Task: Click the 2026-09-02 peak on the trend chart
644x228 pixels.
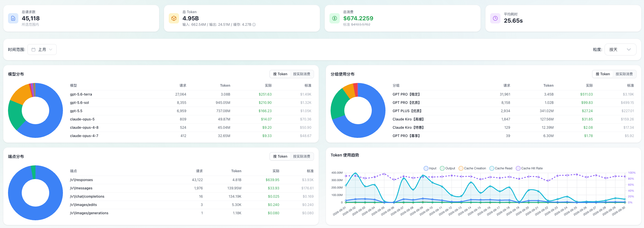Action: 355,173
